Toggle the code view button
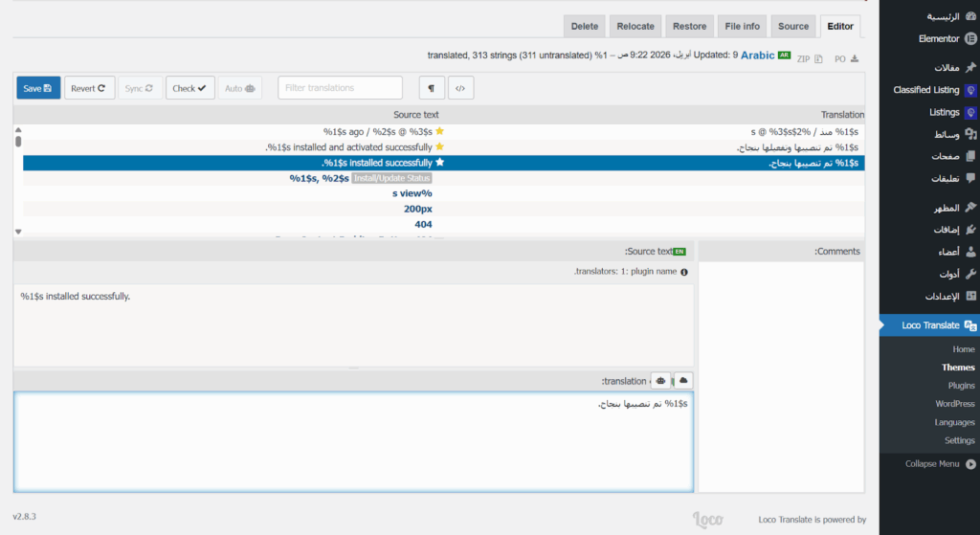This screenshot has width=980, height=535. (460, 88)
